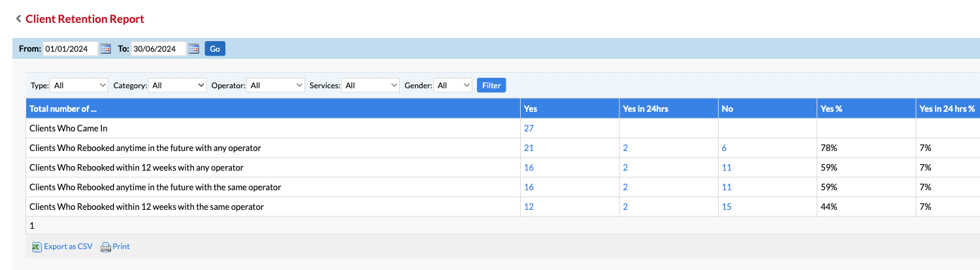The width and height of the screenshot is (980, 270).
Task: Select 'Clients Who Rebooked anytime in the future with the same operator'
Action: (155, 187)
